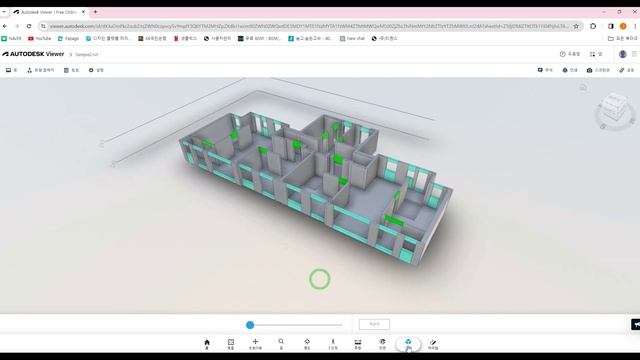Screen dimensions: 640x360
Task: Open the Help menu in header
Action: [x=570, y=54]
